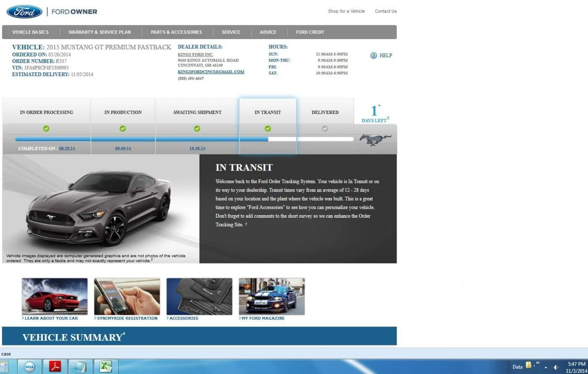The image size is (588, 374).
Task: Click the shipment date 10.30.14
Action: tap(197, 148)
